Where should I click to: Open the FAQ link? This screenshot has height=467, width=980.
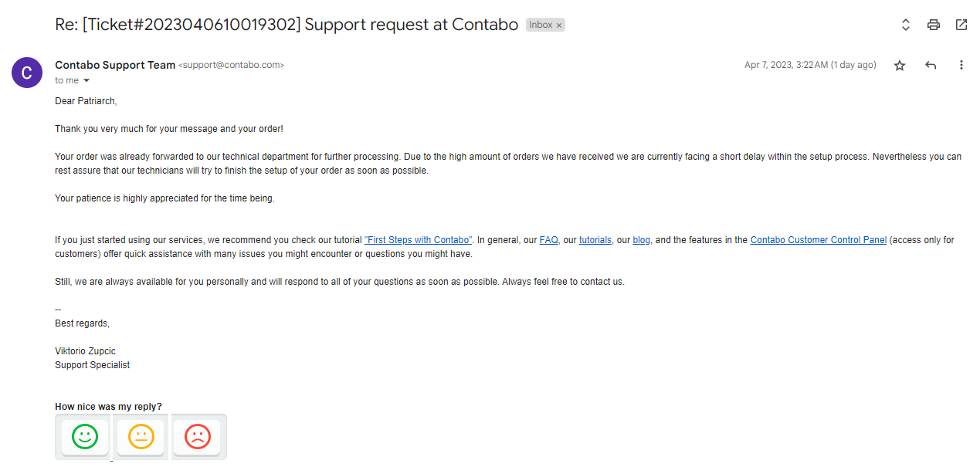tap(548, 240)
